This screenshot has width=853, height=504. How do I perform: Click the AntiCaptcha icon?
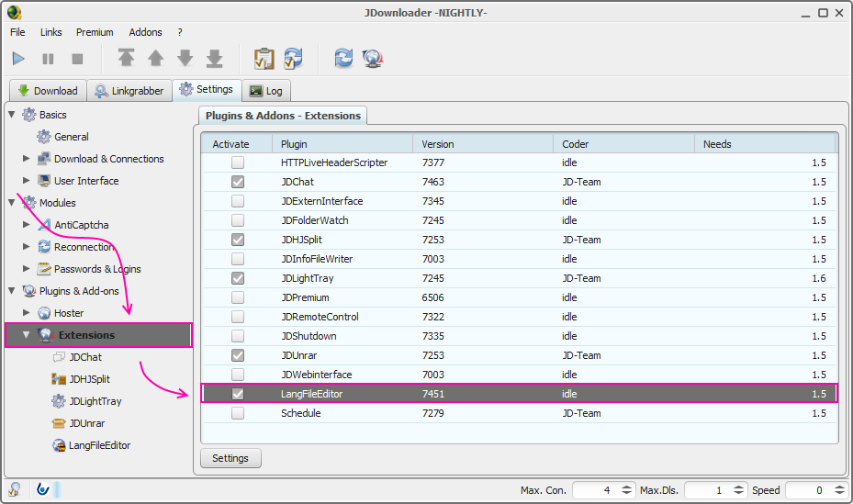[44, 225]
